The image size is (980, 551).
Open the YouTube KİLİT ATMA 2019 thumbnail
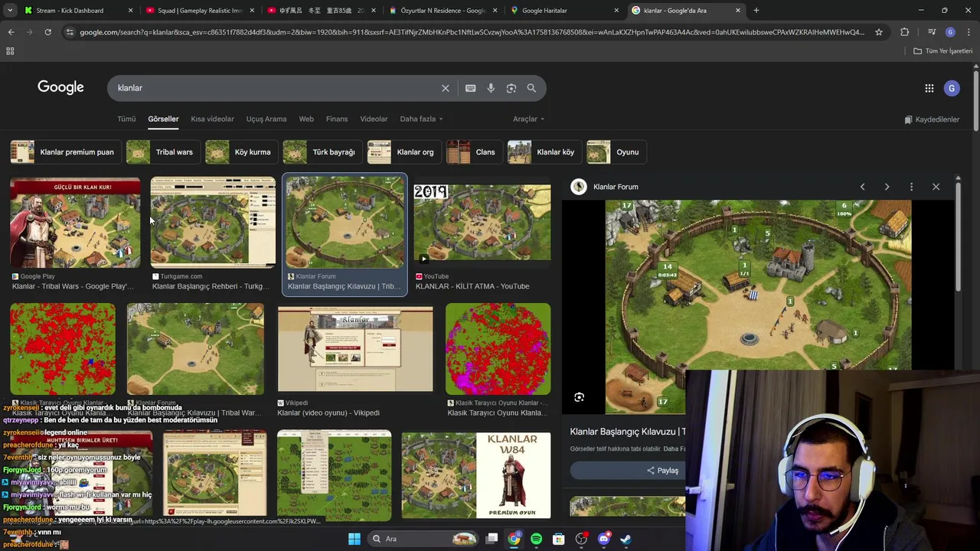tap(482, 223)
